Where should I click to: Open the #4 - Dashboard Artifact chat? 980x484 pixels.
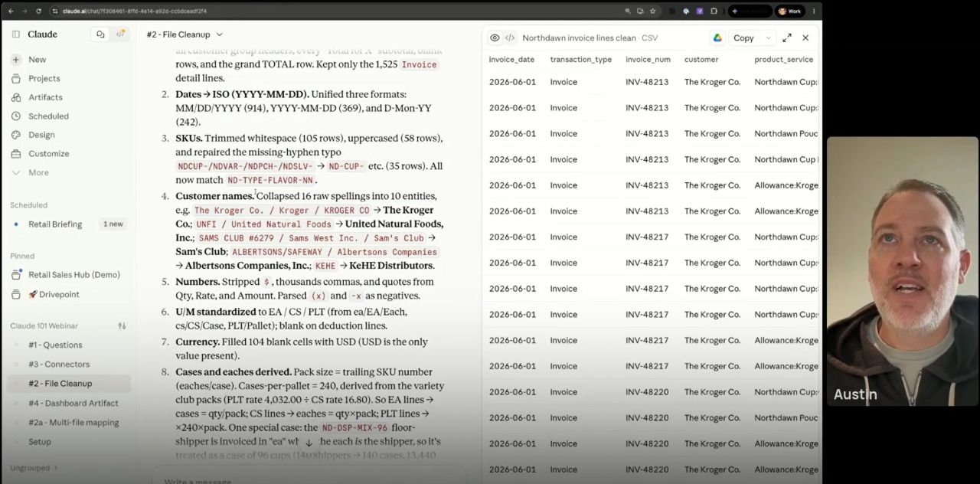[73, 404]
